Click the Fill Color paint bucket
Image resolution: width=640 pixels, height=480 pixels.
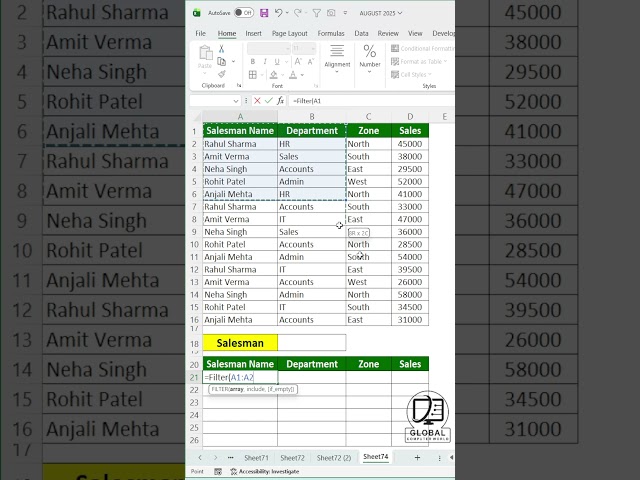[273, 75]
